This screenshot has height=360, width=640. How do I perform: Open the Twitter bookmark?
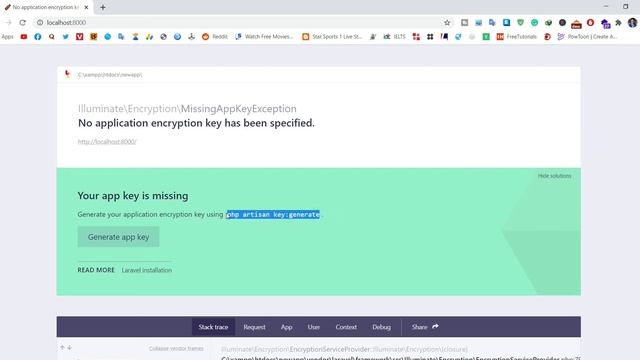pyautogui.click(x=65, y=37)
